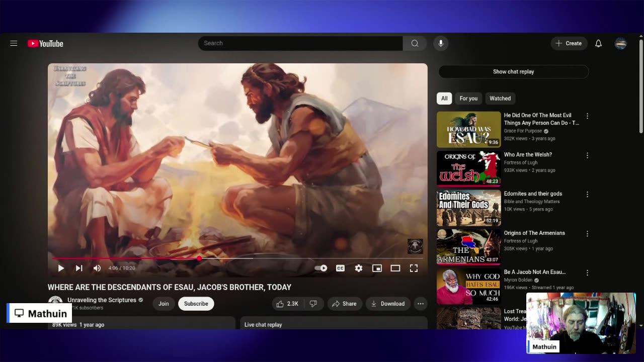Open Grace For Purpose channel link

tap(523, 131)
